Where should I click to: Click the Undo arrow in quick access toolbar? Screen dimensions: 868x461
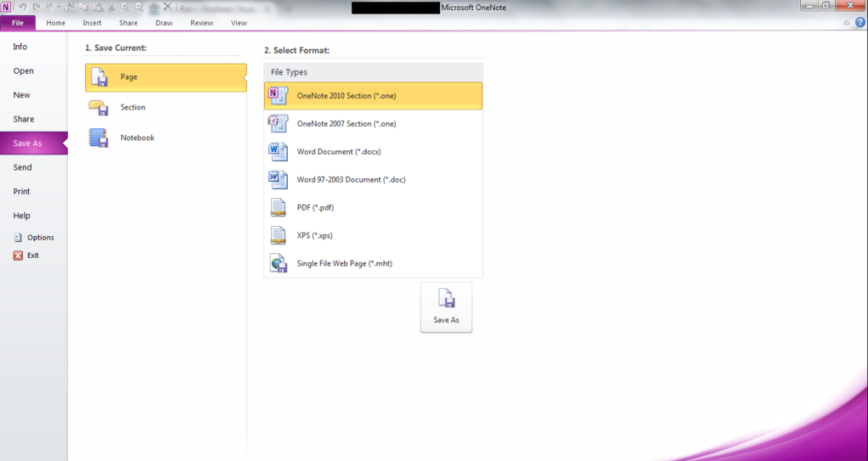[22, 7]
